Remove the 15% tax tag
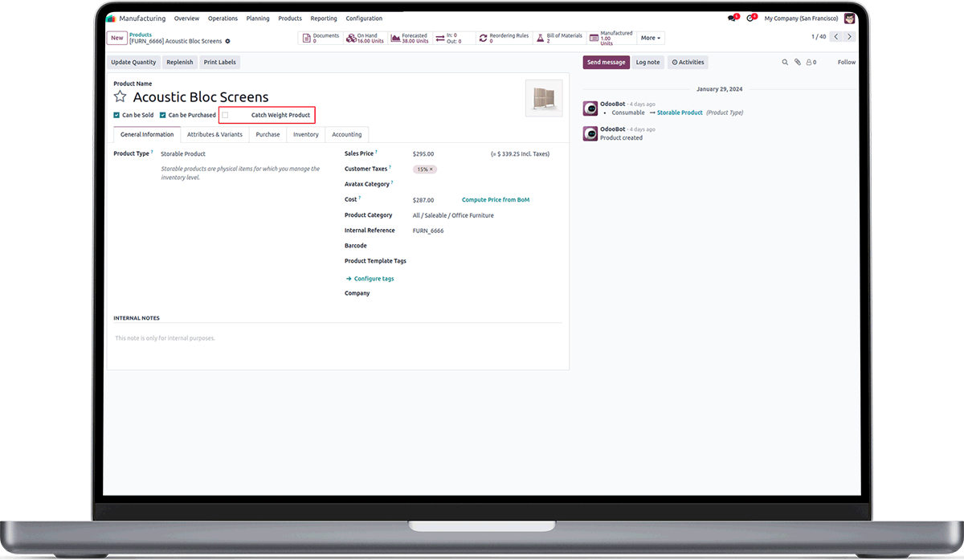This screenshot has height=560, width=964. click(x=431, y=170)
